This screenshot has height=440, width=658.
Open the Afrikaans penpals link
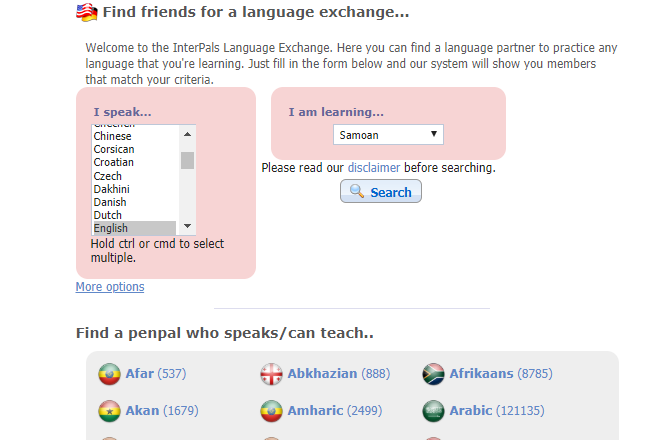point(481,374)
